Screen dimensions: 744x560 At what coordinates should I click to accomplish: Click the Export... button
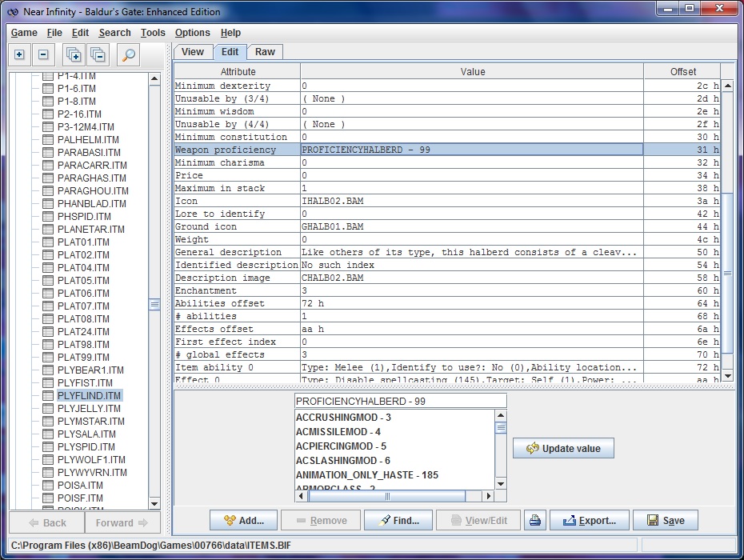coord(590,521)
